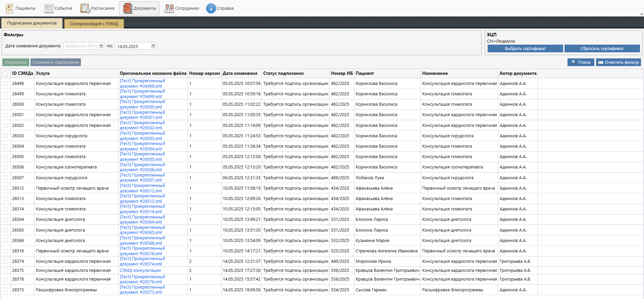Viewport: 644px width, 299px height.
Task: Open the Справка help icon
Action: 211,8
